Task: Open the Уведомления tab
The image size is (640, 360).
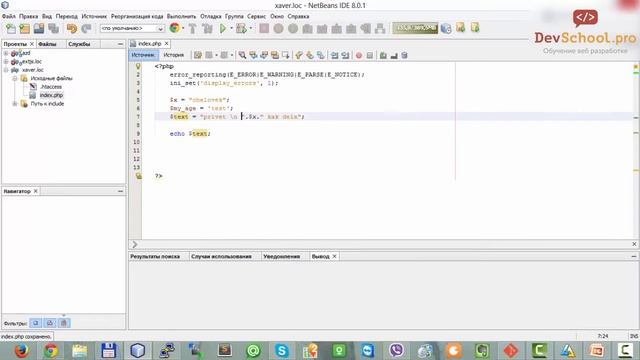Action: pyautogui.click(x=282, y=256)
